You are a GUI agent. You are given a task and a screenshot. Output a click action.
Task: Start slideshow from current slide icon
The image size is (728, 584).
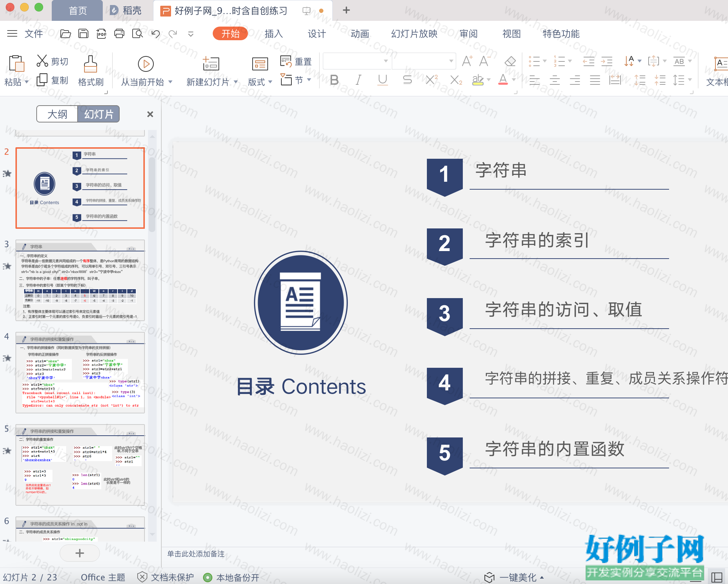click(x=146, y=64)
